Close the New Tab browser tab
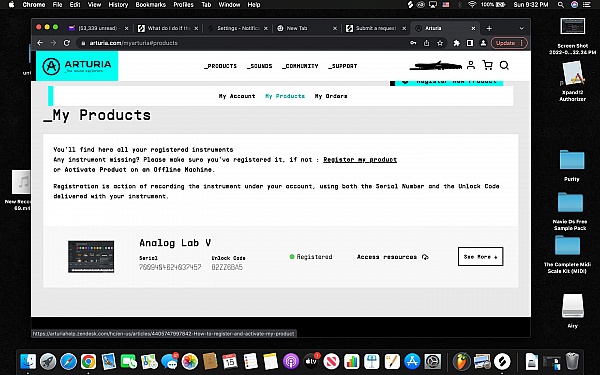The height and width of the screenshot is (375, 600). [335, 28]
